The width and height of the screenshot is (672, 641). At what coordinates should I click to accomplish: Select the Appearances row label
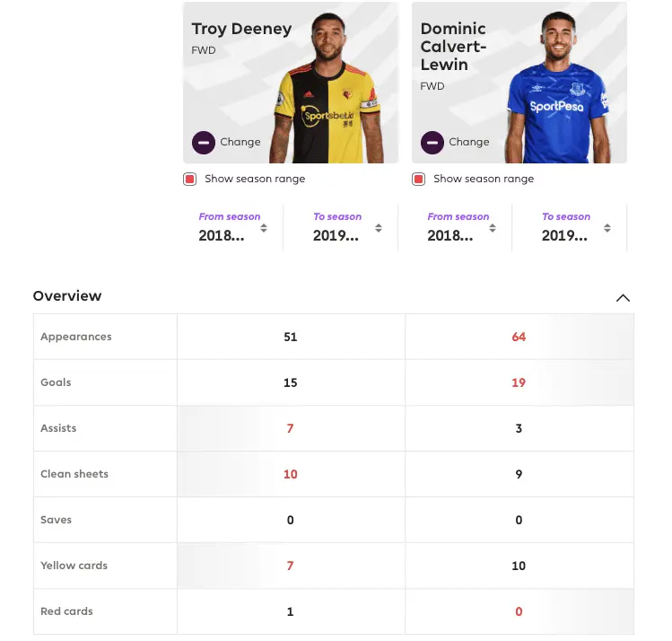pyautogui.click(x=76, y=337)
